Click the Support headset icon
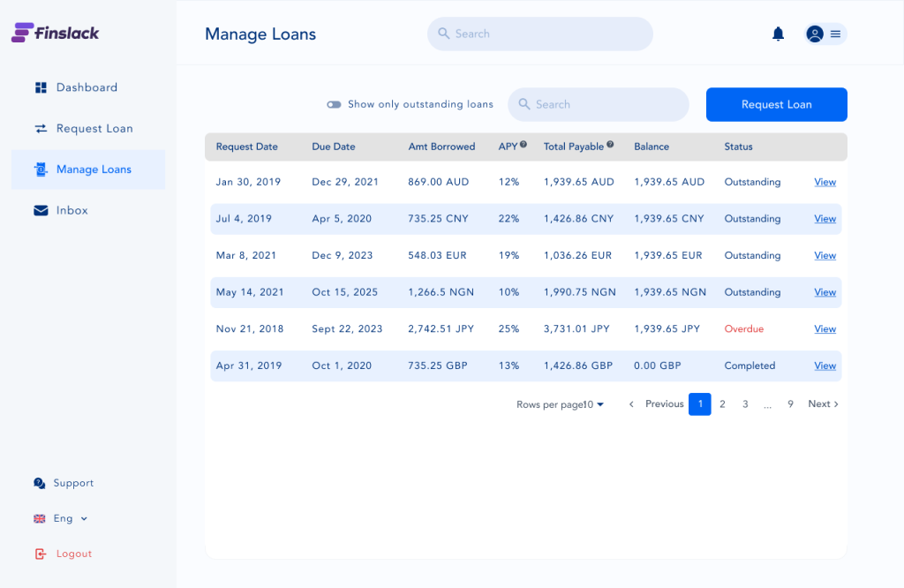Image resolution: width=904 pixels, height=588 pixels. point(38,483)
